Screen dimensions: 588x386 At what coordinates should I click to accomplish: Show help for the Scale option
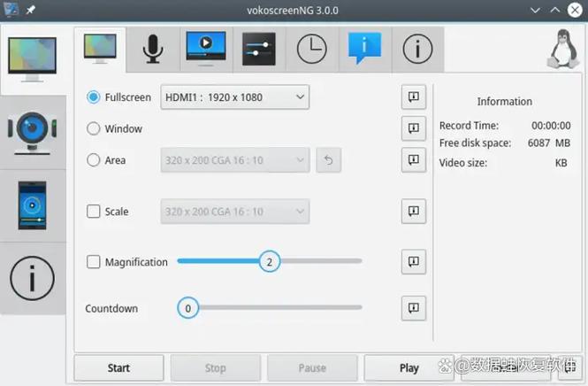click(x=414, y=212)
